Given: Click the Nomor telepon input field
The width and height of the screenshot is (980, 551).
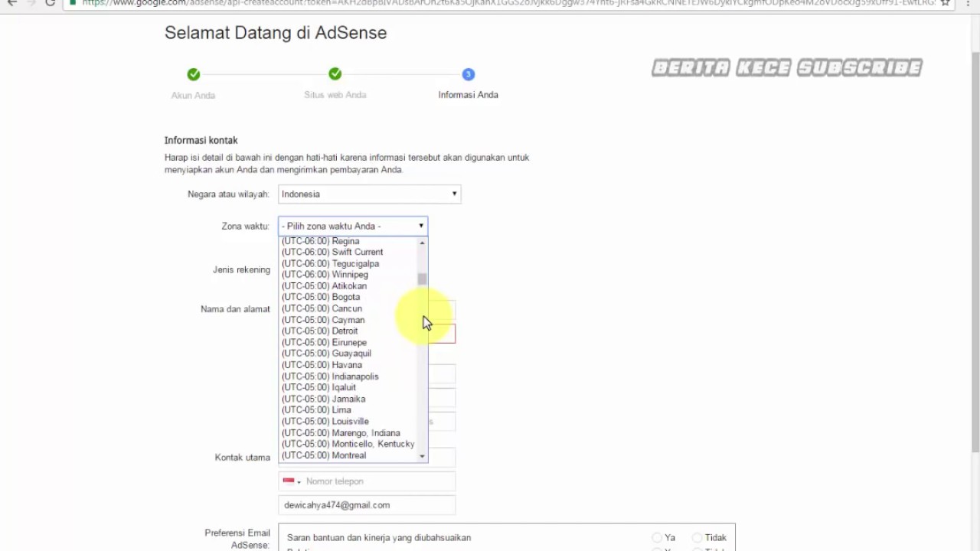Looking at the screenshot, I should (x=379, y=481).
